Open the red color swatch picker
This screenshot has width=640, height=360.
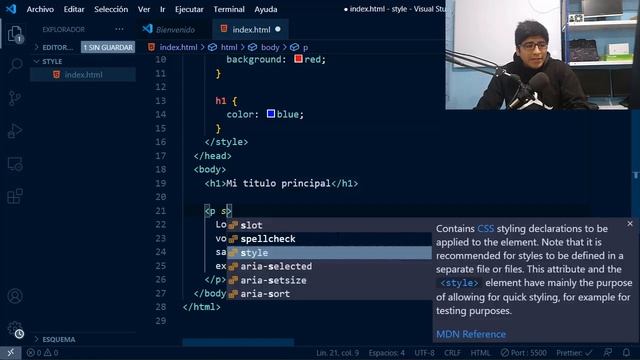[298, 59]
